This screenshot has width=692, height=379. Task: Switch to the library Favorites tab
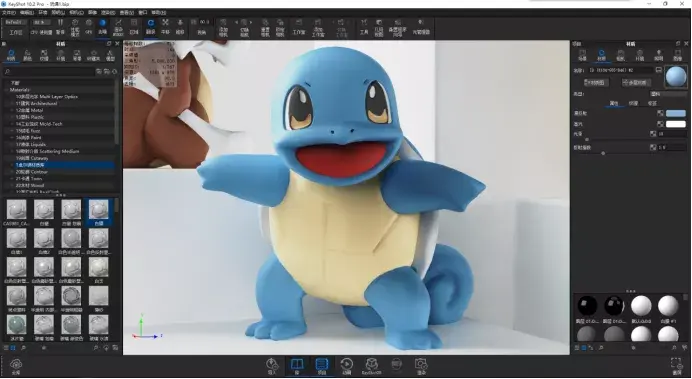pyautogui.click(x=94, y=55)
